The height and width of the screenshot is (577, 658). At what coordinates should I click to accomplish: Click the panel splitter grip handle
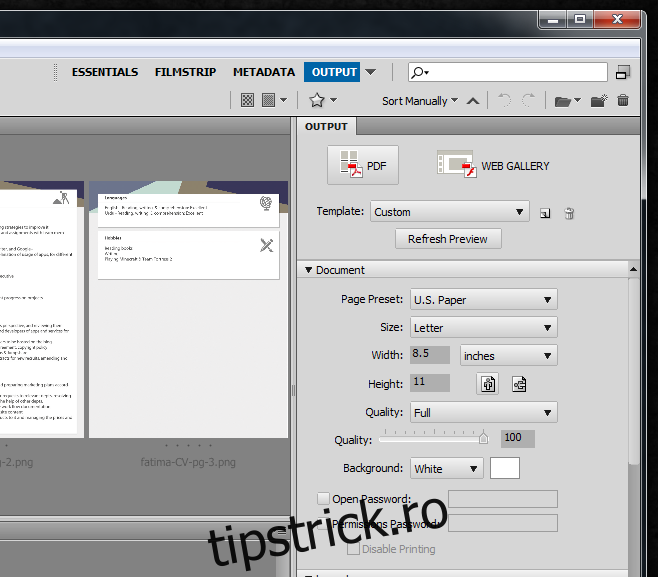(293, 391)
